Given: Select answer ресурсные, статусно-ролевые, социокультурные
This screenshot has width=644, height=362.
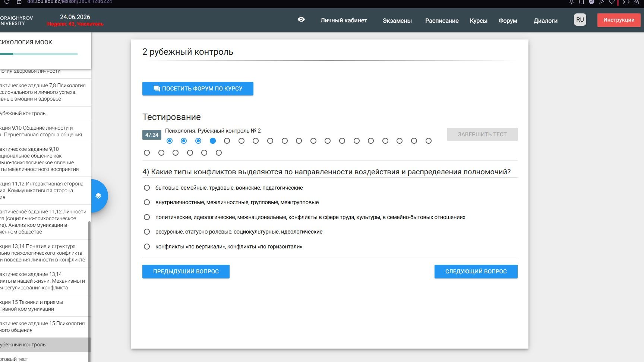Looking at the screenshot, I should point(147,232).
